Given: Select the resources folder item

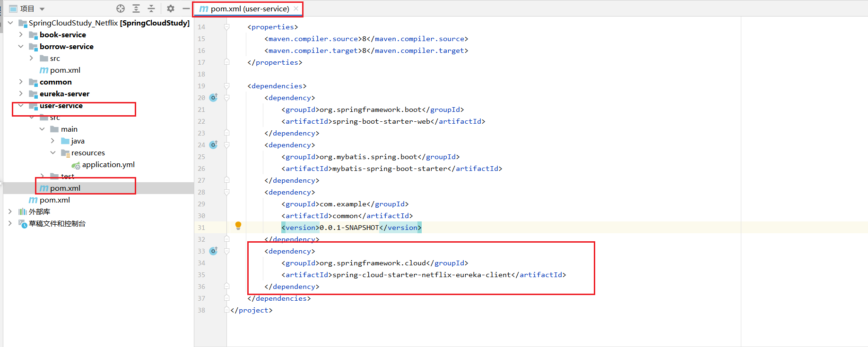Looking at the screenshot, I should (x=88, y=152).
